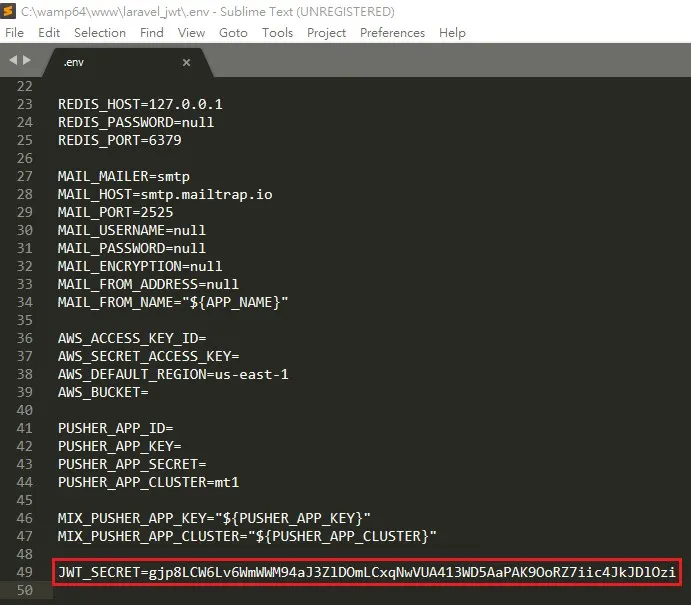The image size is (691, 605).
Task: Click the previous tab left arrow
Action: tap(14, 60)
